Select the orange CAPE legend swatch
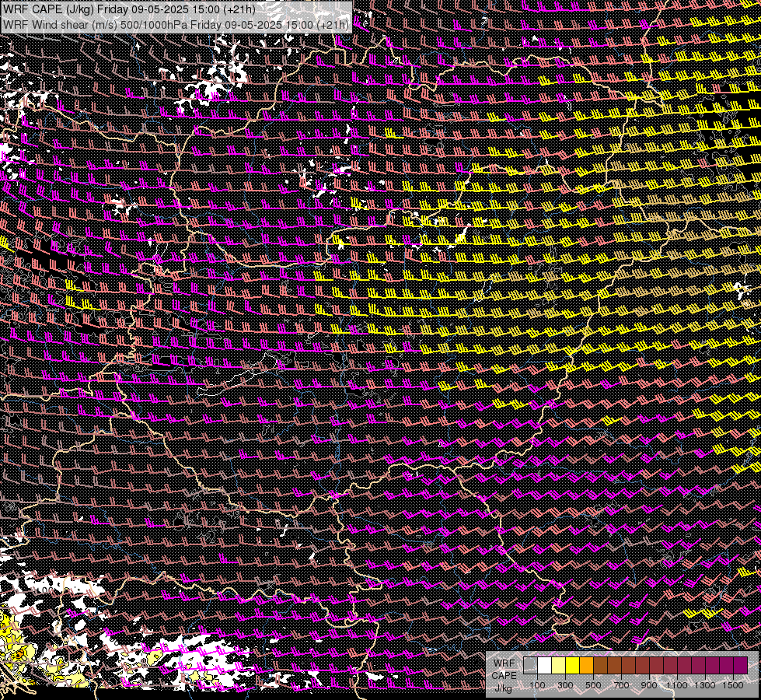The height and width of the screenshot is (700, 761). pyautogui.click(x=586, y=666)
